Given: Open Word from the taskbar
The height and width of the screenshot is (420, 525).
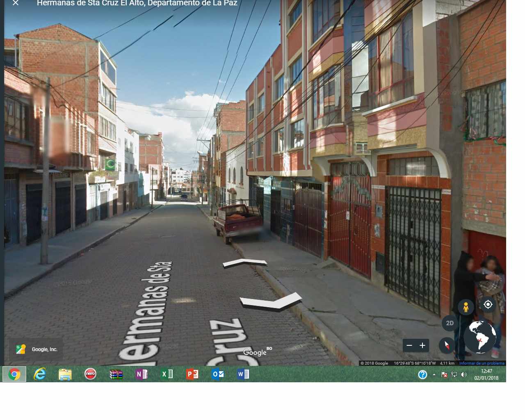Looking at the screenshot, I should (243, 374).
